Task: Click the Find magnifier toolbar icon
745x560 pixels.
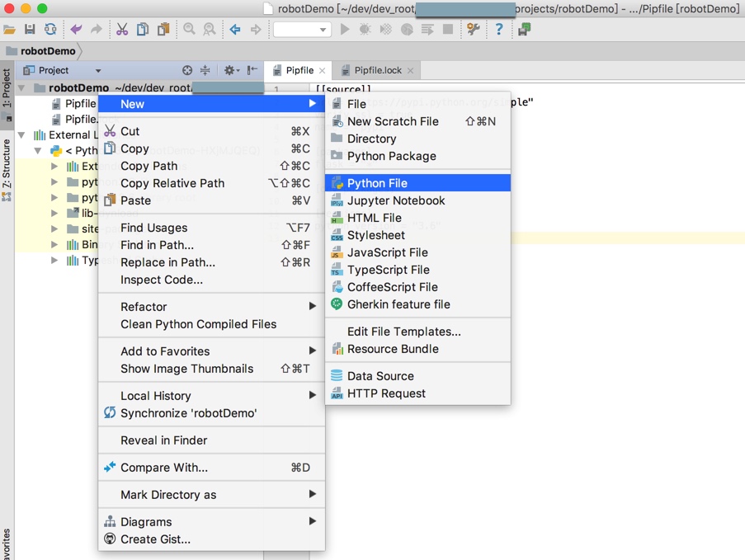Action: (x=189, y=30)
